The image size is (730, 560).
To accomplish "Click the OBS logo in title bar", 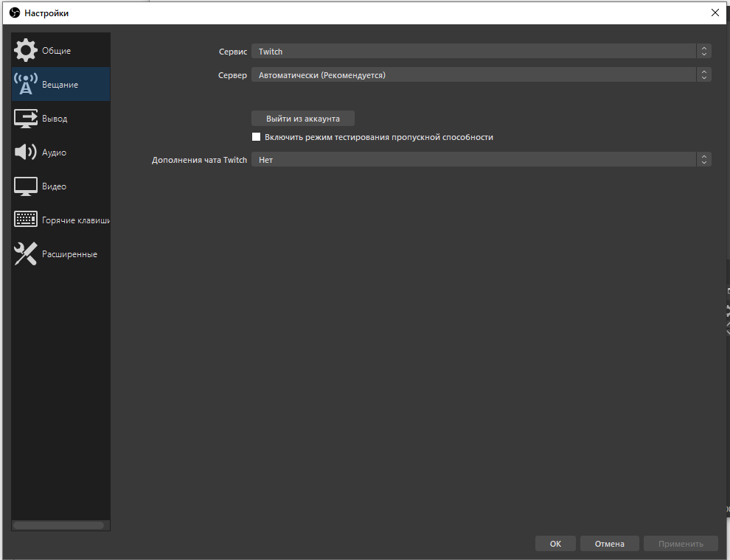I will point(15,13).
